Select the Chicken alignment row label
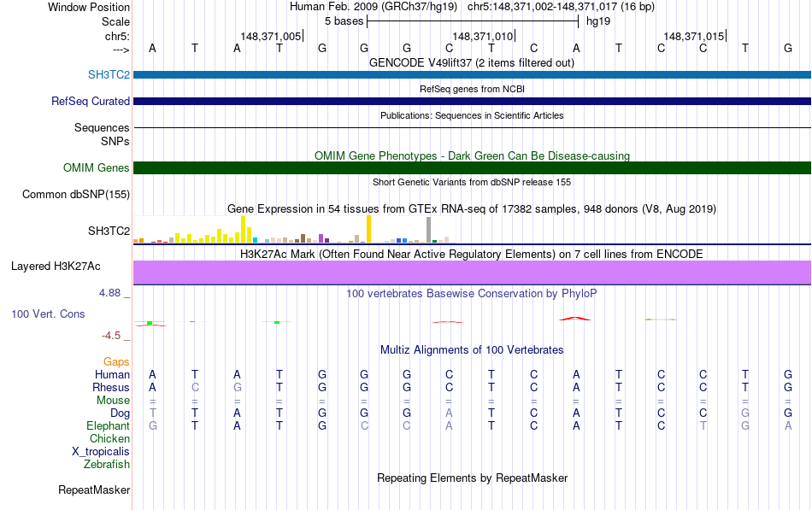Viewport: 812px width, 510px height. tap(109, 438)
